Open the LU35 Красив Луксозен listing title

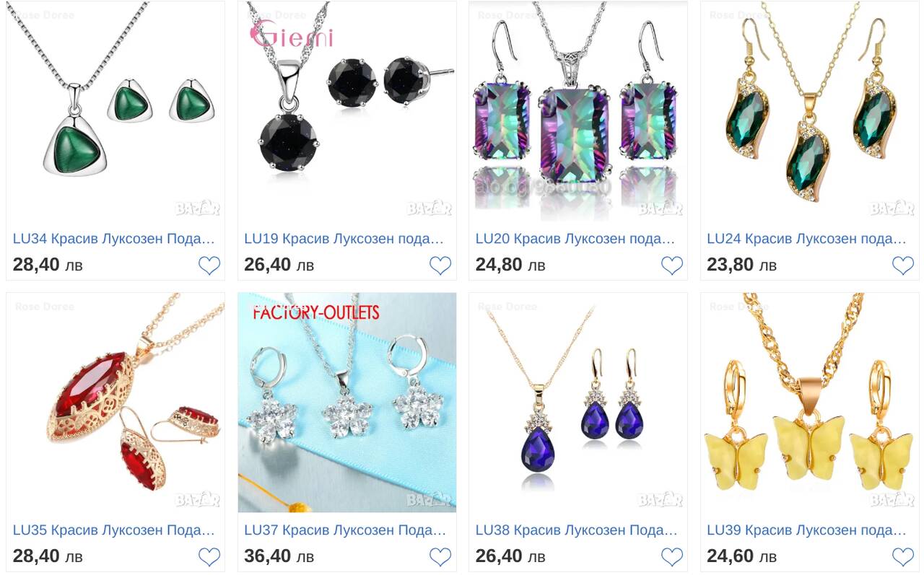(114, 530)
